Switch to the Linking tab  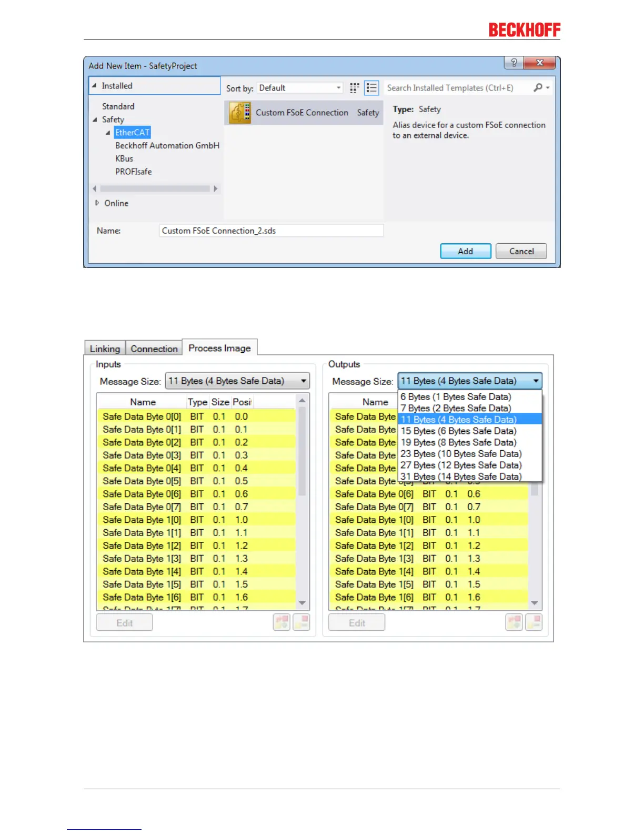(x=105, y=348)
